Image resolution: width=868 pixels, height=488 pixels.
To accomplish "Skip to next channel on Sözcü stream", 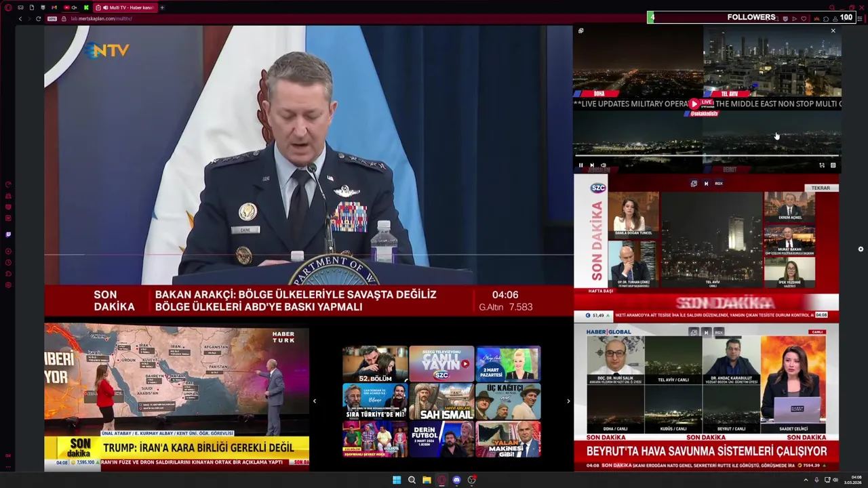I will click(x=706, y=184).
